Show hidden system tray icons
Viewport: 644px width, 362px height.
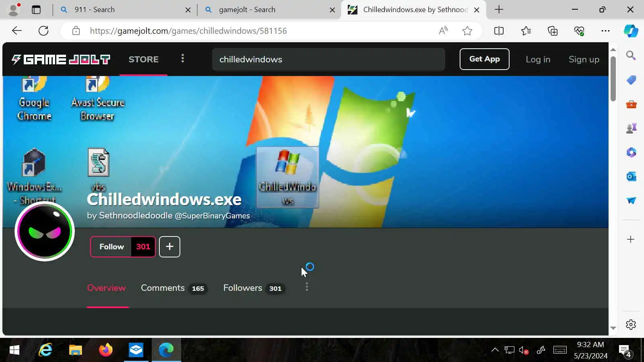[x=495, y=350]
